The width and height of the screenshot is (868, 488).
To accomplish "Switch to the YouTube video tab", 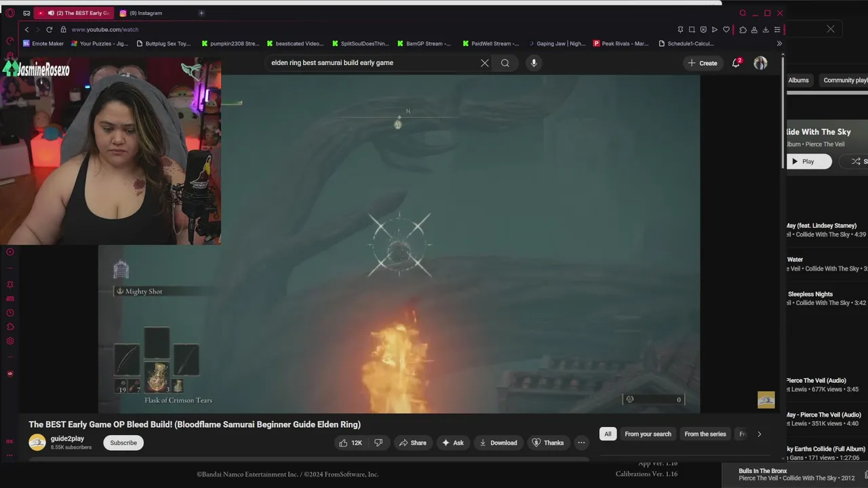I will pyautogui.click(x=73, y=13).
